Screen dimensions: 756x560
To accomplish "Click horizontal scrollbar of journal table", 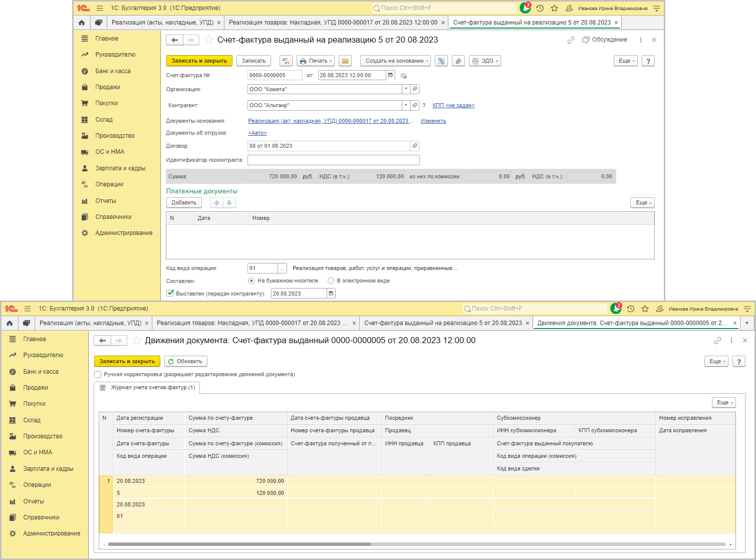I will coord(239,544).
